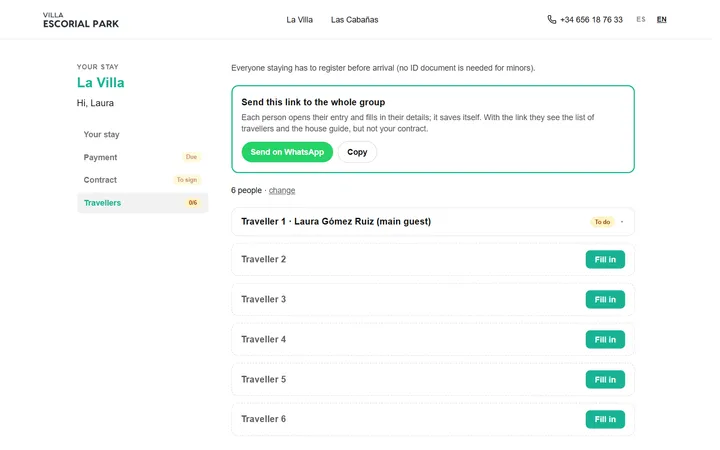
Task: Fill in details for Traveller 2
Action: pyautogui.click(x=605, y=260)
